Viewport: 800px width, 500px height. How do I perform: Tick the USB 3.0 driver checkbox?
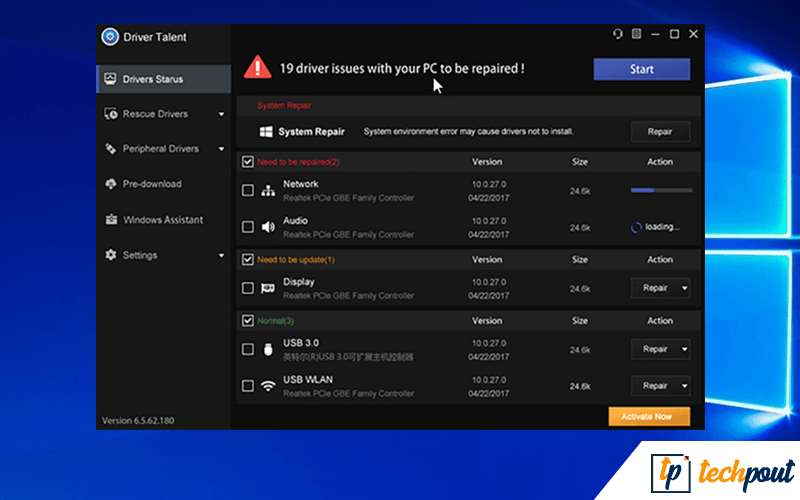click(x=248, y=349)
